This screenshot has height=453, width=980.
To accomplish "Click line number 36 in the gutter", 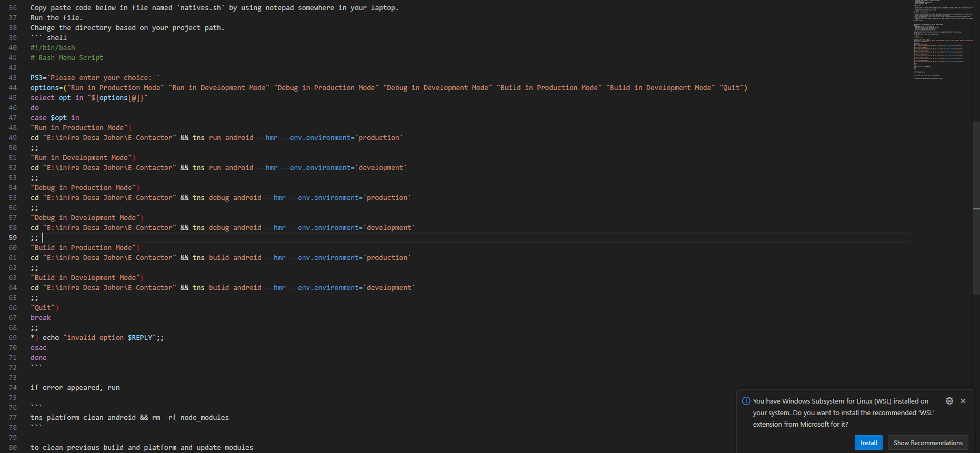I will [13, 8].
